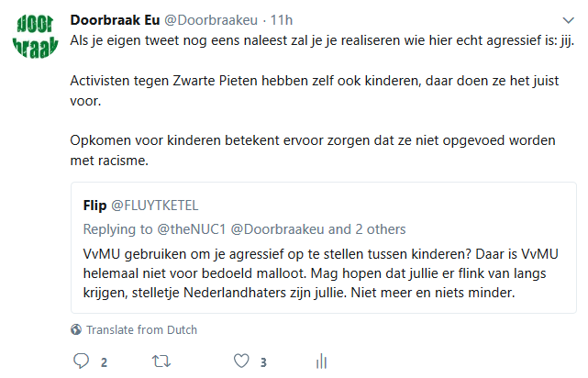This screenshot has height=378, width=588.
Task: Click the reply count number 2
Action: 104,362
